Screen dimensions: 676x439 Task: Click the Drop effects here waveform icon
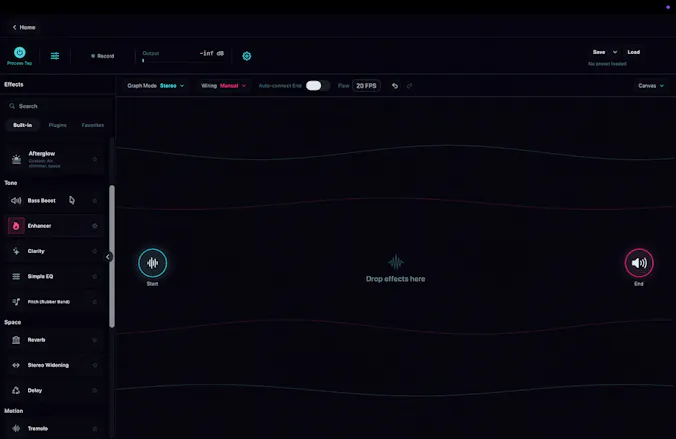[x=395, y=262]
